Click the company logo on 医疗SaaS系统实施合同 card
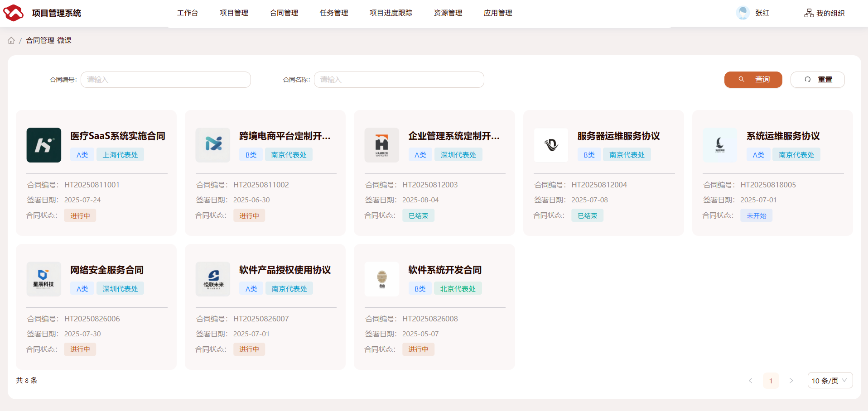Screen dimensions: 868x411 pyautogui.click(x=44, y=145)
